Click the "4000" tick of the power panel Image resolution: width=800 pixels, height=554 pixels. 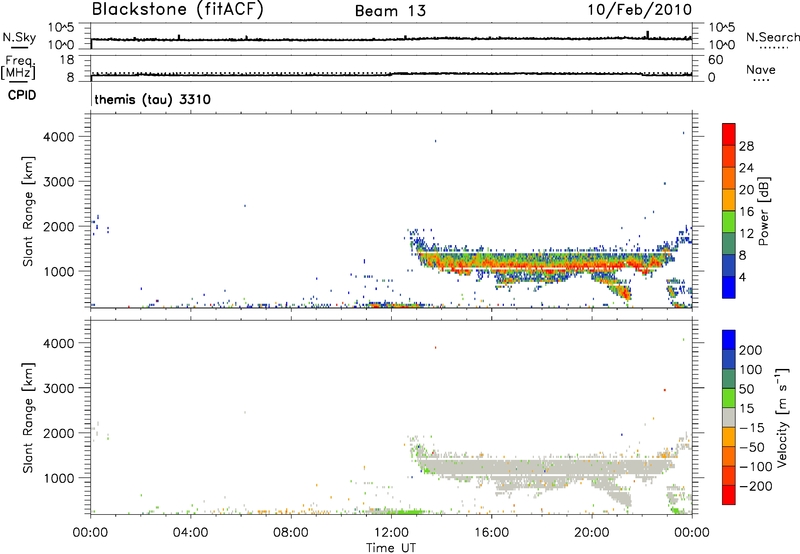click(x=59, y=137)
